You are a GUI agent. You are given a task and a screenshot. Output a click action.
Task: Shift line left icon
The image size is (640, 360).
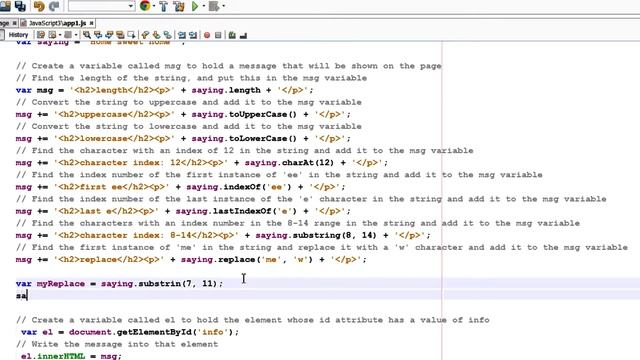tap(182, 35)
